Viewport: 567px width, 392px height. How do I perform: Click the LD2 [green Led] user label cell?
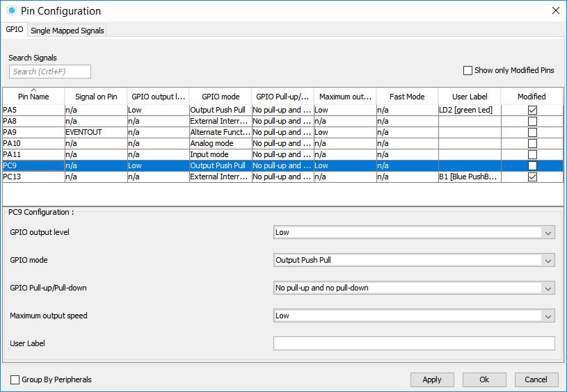(470, 111)
